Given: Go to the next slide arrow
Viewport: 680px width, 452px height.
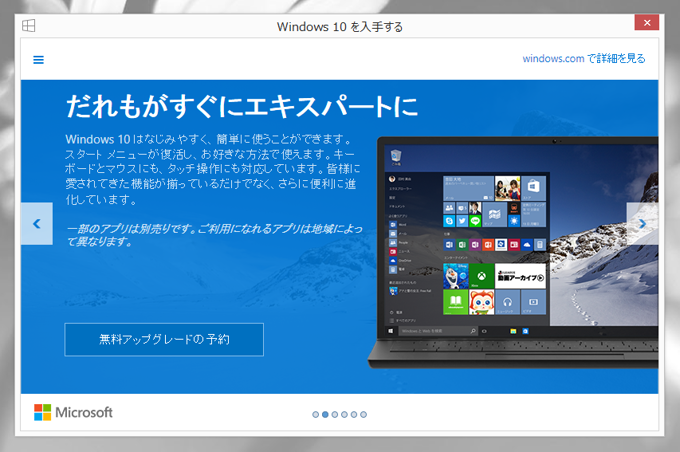Looking at the screenshot, I should coord(642,223).
